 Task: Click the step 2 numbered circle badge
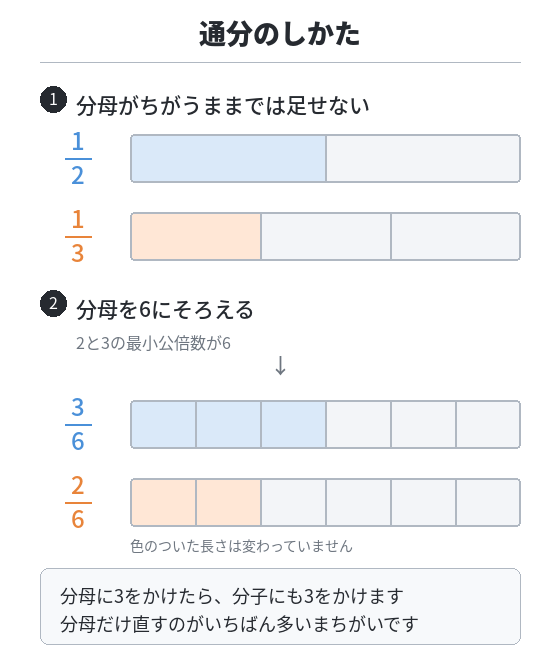(53, 303)
